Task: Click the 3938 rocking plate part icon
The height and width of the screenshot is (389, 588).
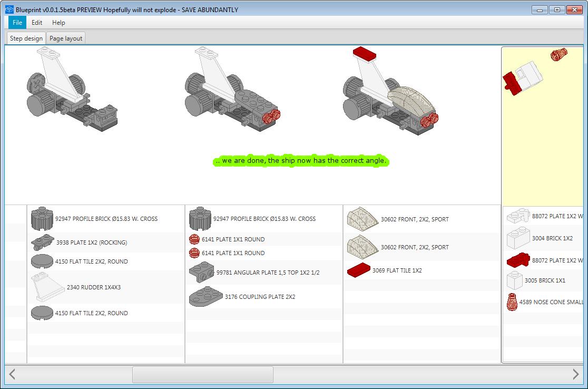Action: 42,242
